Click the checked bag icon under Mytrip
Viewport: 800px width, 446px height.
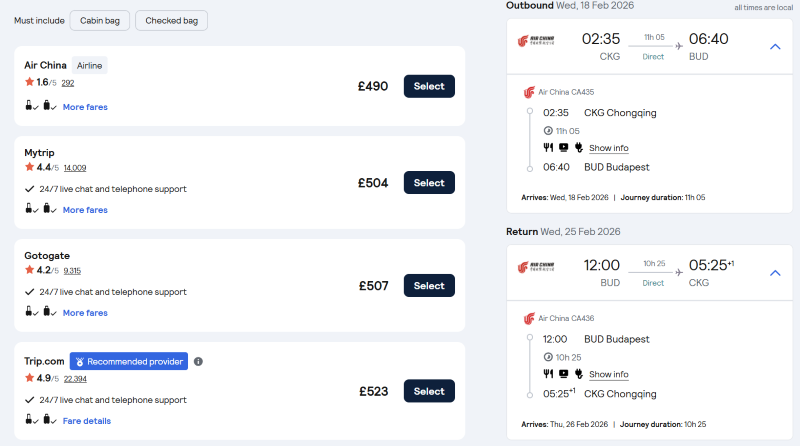coord(48,210)
